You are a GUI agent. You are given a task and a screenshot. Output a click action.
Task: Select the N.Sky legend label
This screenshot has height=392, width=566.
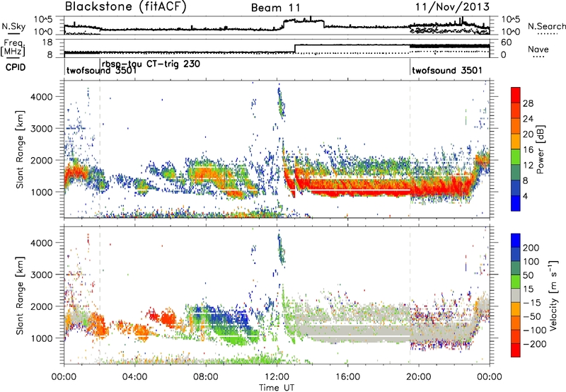coord(13,26)
